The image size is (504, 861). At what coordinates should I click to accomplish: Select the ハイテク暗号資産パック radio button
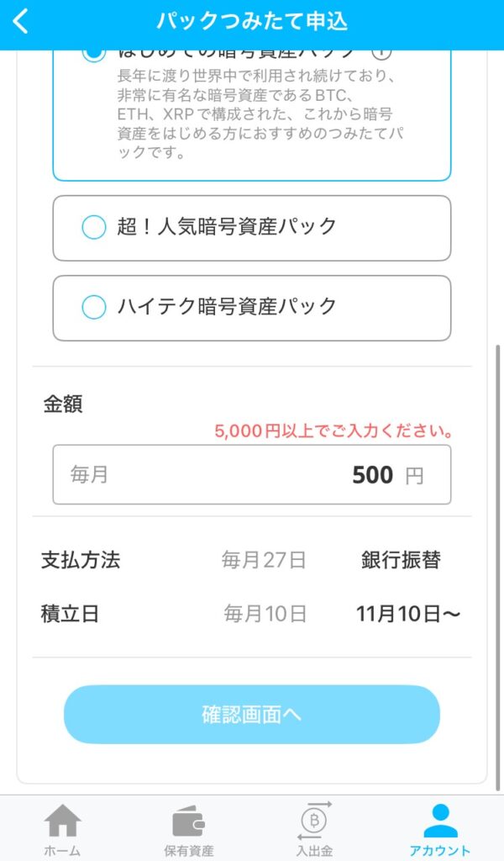(x=94, y=307)
